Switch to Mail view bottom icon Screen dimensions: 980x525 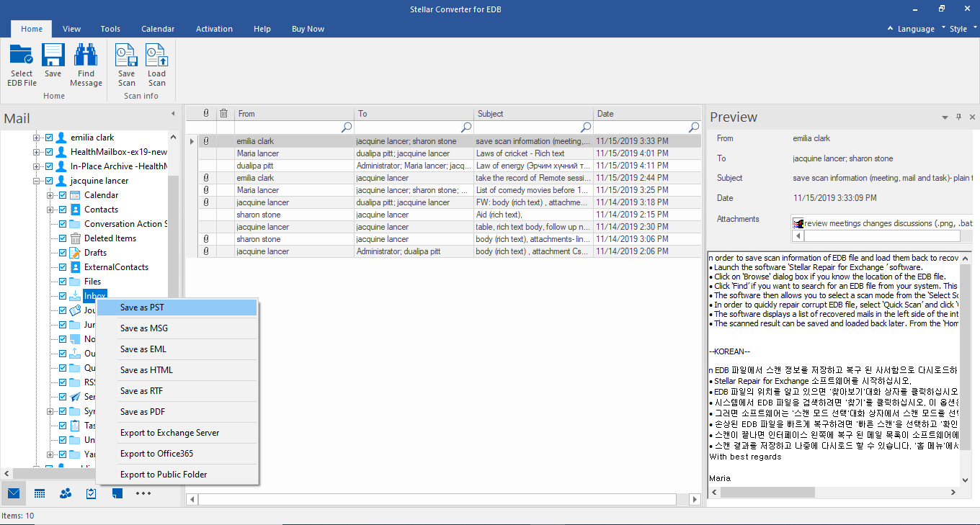click(13, 493)
